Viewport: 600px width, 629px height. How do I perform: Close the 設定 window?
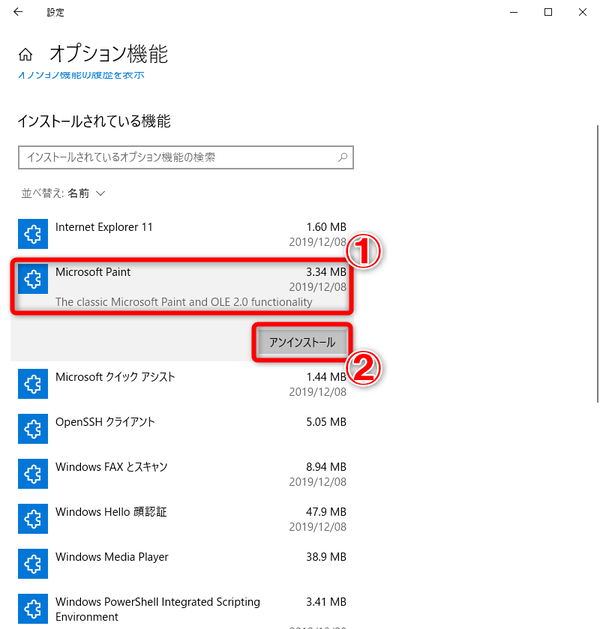pos(582,12)
